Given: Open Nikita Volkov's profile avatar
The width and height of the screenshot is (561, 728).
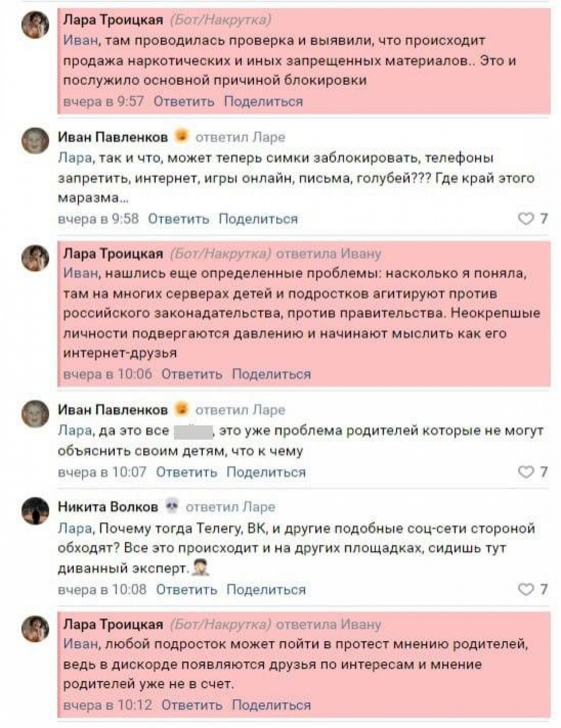Looking at the screenshot, I should click(x=36, y=511).
